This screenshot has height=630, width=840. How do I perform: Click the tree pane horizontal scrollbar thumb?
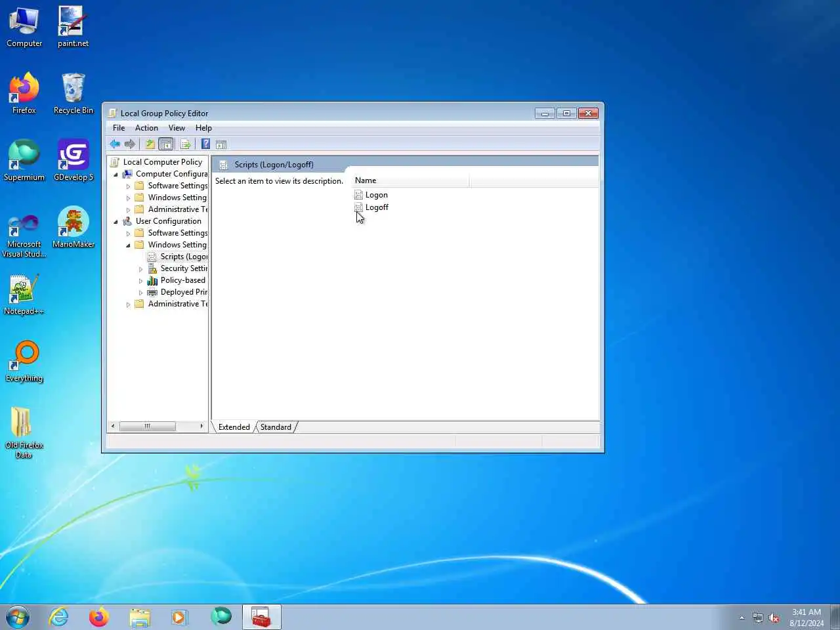[x=148, y=426]
